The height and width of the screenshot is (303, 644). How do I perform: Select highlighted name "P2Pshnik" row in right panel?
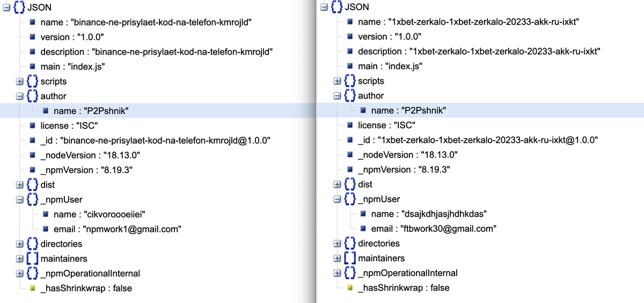(480, 110)
